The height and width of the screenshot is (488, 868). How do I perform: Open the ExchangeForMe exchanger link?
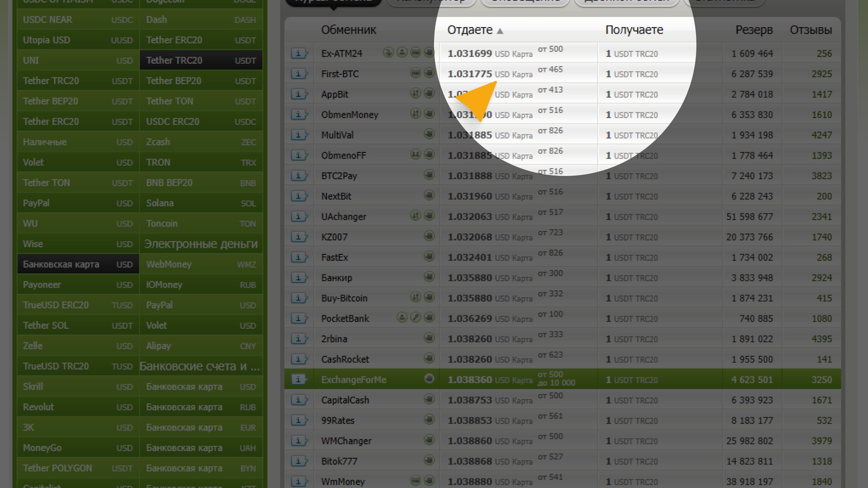(353, 380)
